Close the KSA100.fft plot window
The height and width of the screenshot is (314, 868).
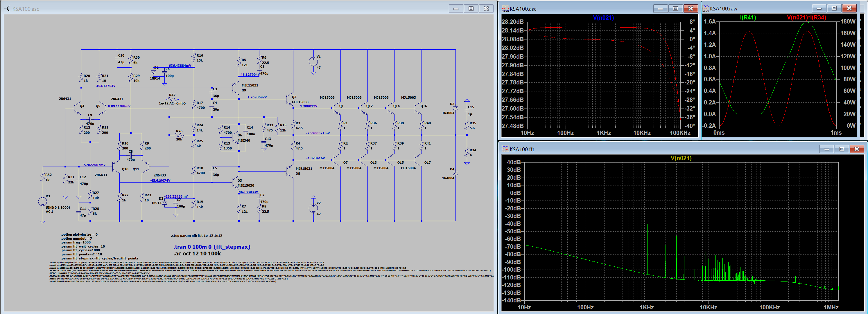pos(857,149)
